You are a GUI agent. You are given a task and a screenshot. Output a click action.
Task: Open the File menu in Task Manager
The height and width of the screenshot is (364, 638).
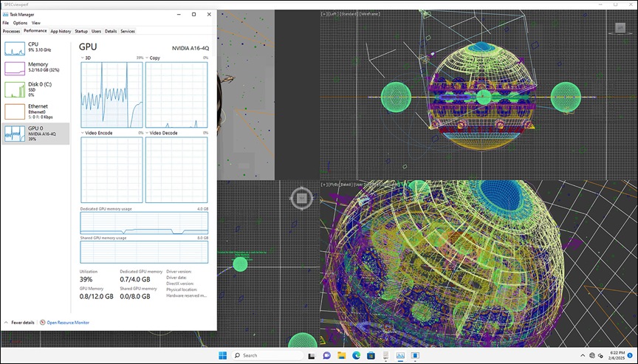tap(5, 23)
